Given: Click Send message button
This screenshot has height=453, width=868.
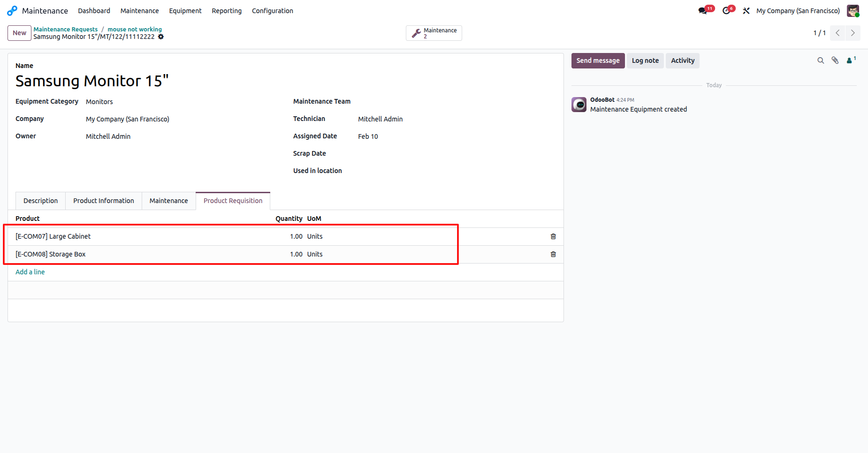Looking at the screenshot, I should 598,60.
